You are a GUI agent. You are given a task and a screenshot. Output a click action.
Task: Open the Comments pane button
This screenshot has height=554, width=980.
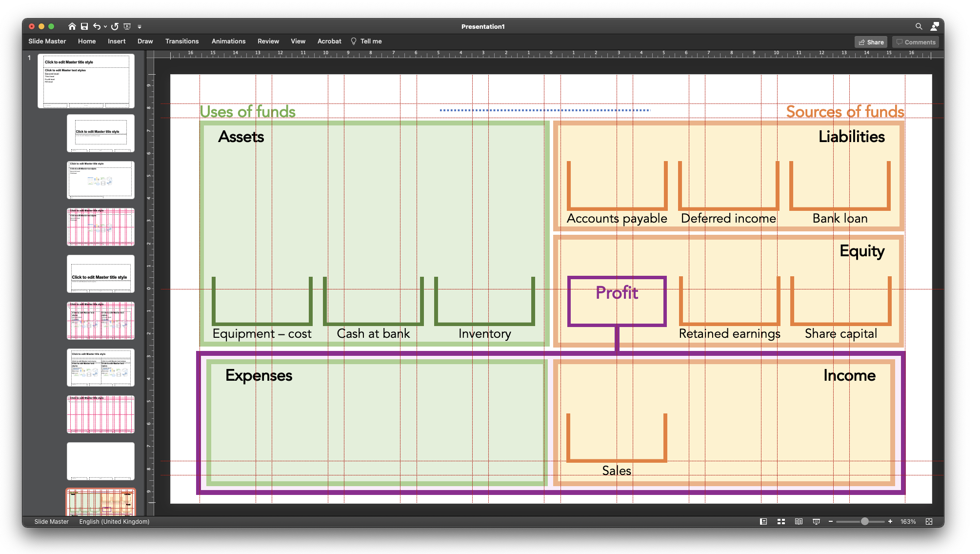916,42
